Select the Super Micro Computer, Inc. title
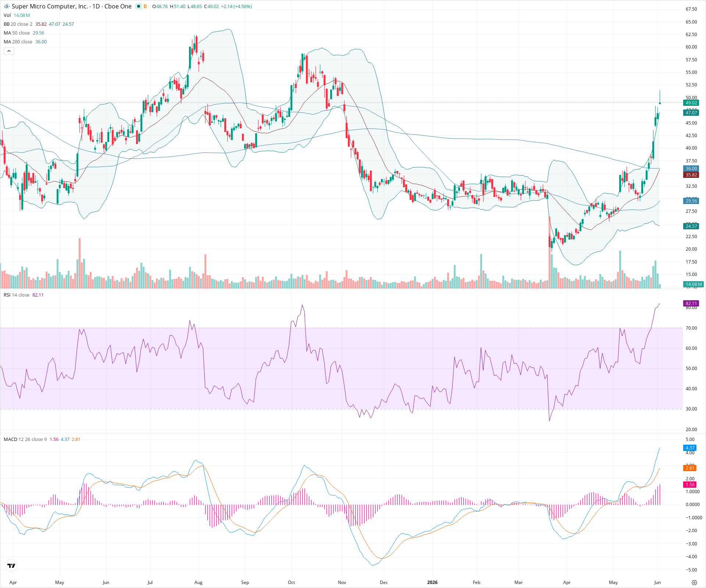Screen dimensions: 706x588 click(50, 6)
